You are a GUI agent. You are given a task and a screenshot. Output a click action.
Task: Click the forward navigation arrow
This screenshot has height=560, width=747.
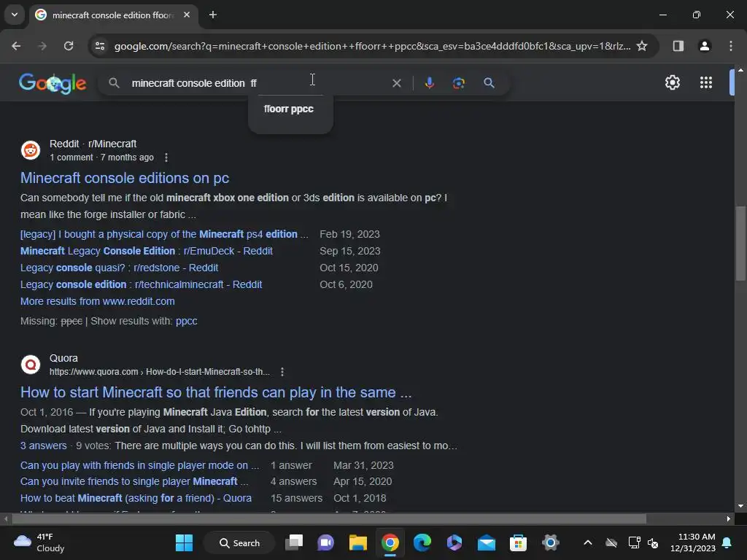42,46
